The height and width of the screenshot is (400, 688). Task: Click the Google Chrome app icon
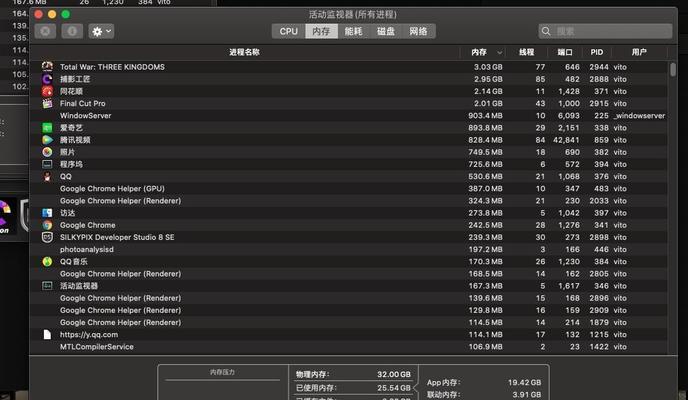point(47,225)
